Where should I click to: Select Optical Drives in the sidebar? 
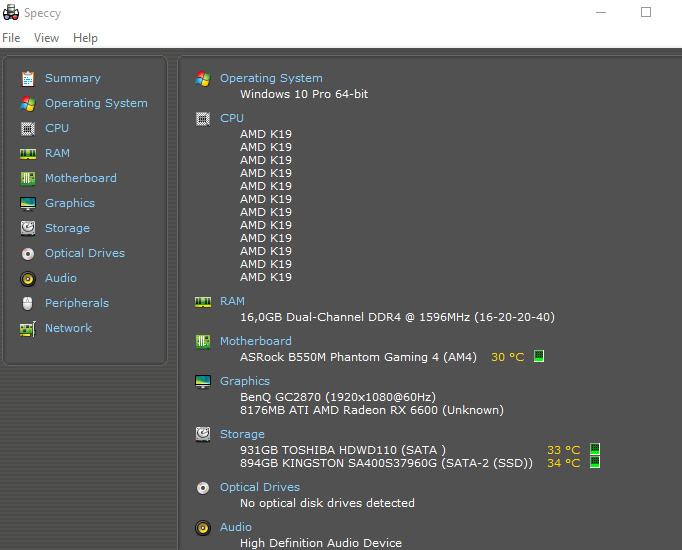pos(85,253)
